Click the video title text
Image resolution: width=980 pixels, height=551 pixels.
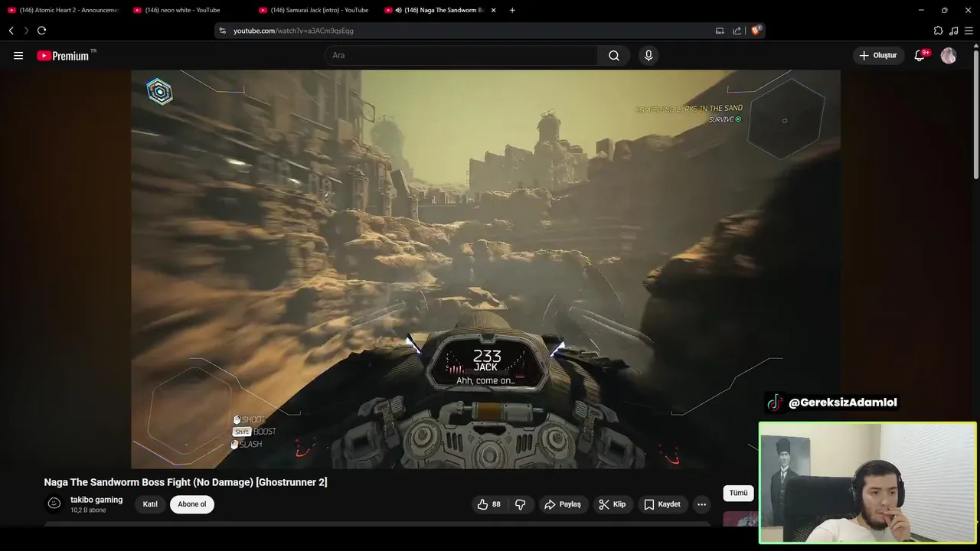click(x=185, y=482)
